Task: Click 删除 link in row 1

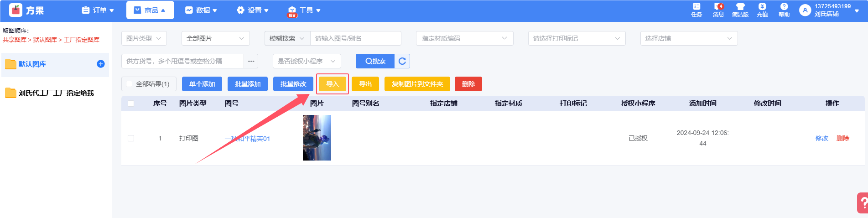Action: pyautogui.click(x=843, y=138)
